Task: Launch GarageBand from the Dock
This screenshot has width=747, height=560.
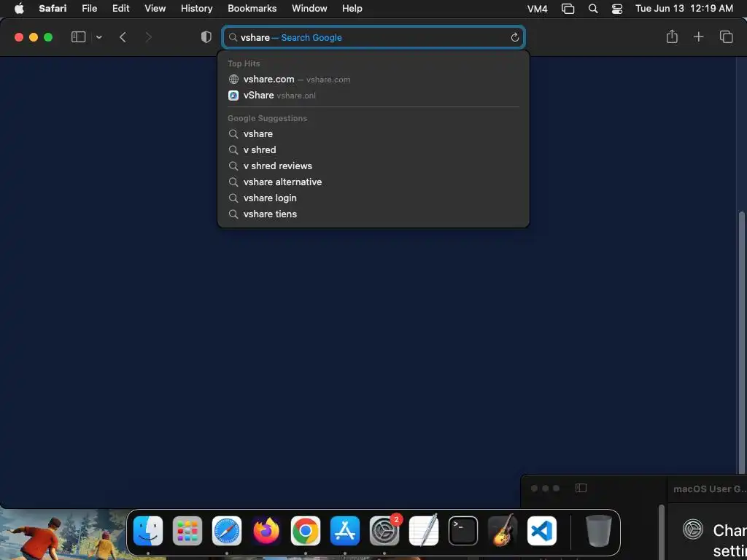Action: (x=503, y=531)
